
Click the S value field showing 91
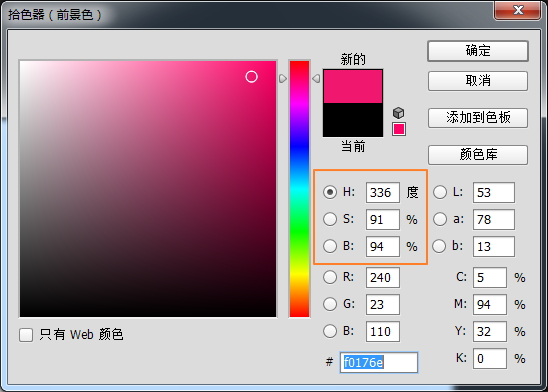click(383, 219)
